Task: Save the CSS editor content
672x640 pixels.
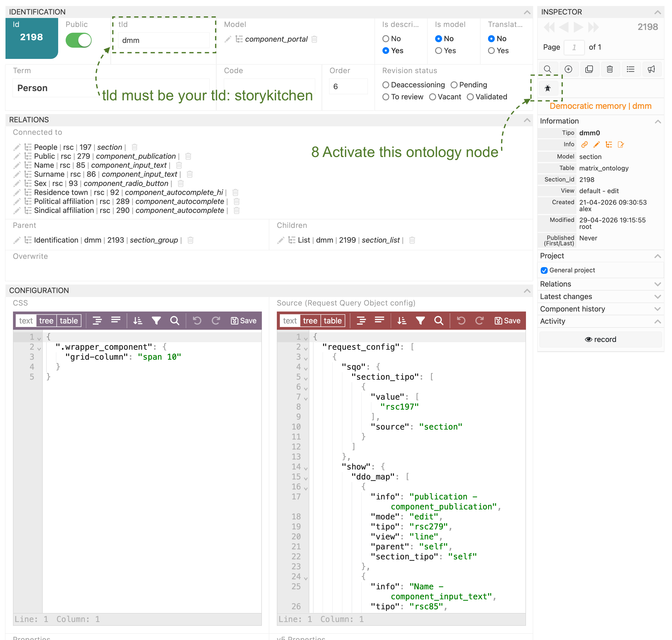Action: pyautogui.click(x=244, y=321)
